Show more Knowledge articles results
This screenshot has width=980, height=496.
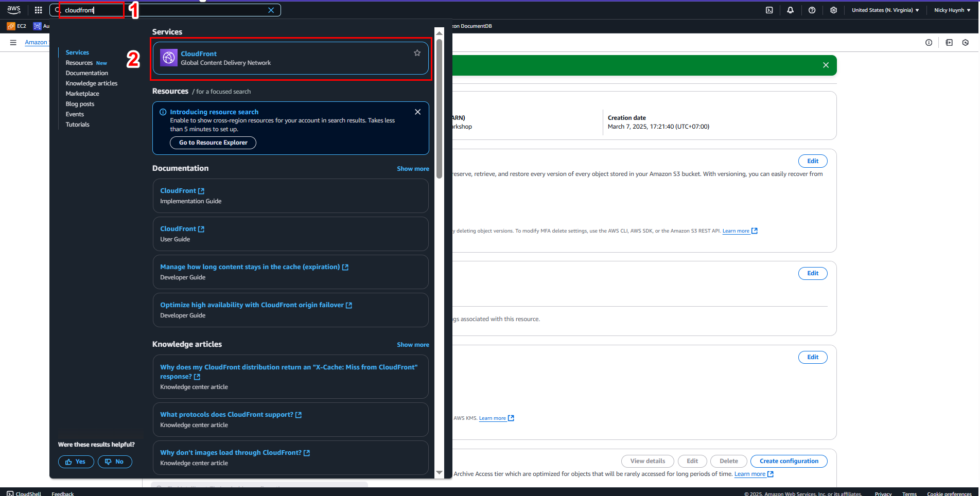click(x=413, y=345)
